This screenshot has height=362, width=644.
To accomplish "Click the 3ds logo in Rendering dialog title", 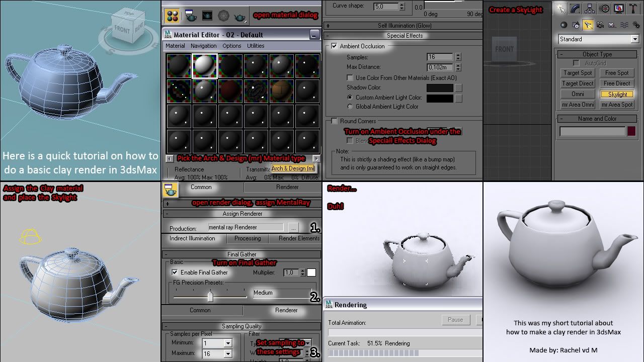I will click(x=329, y=305).
